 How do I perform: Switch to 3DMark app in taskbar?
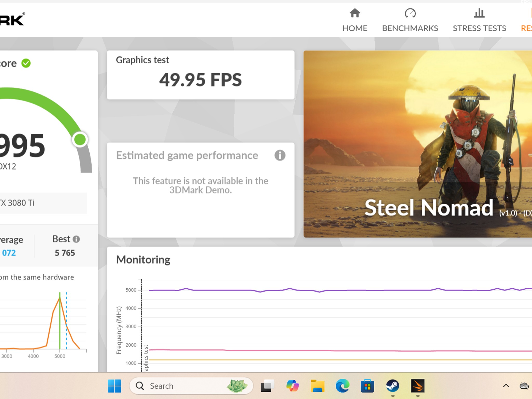[x=417, y=386]
